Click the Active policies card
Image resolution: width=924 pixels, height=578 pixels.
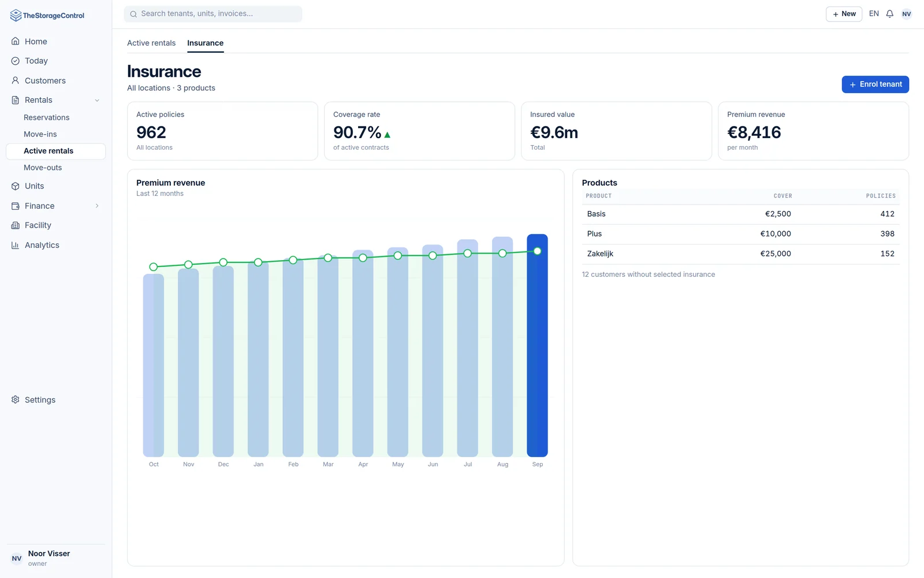pos(222,131)
